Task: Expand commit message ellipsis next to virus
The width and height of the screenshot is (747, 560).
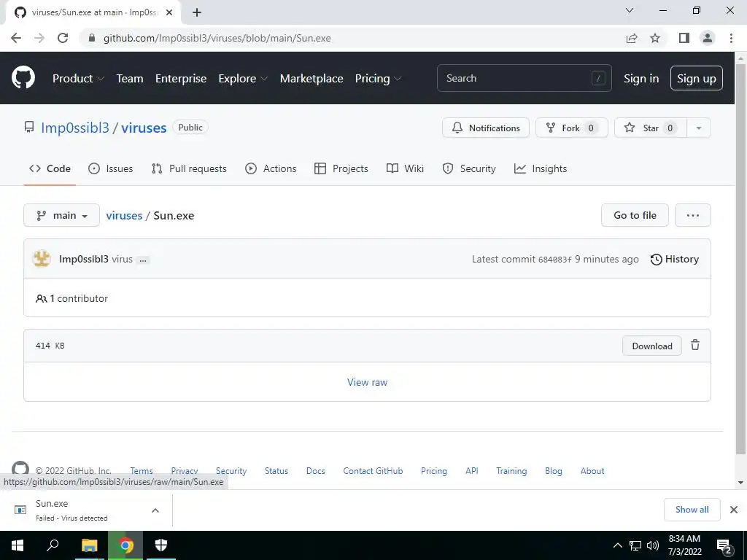Action: tap(143, 260)
